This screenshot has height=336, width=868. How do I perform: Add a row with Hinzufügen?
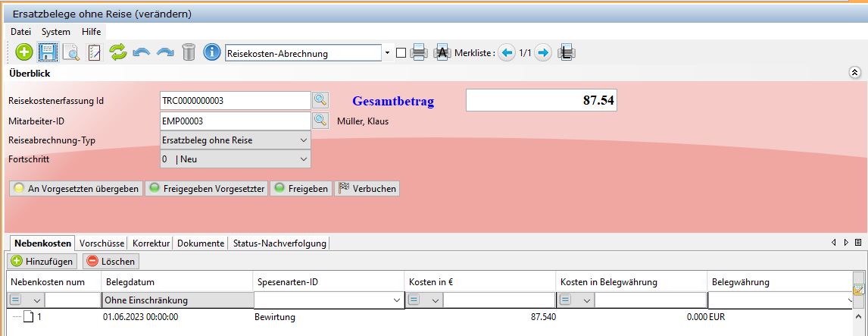point(42,261)
